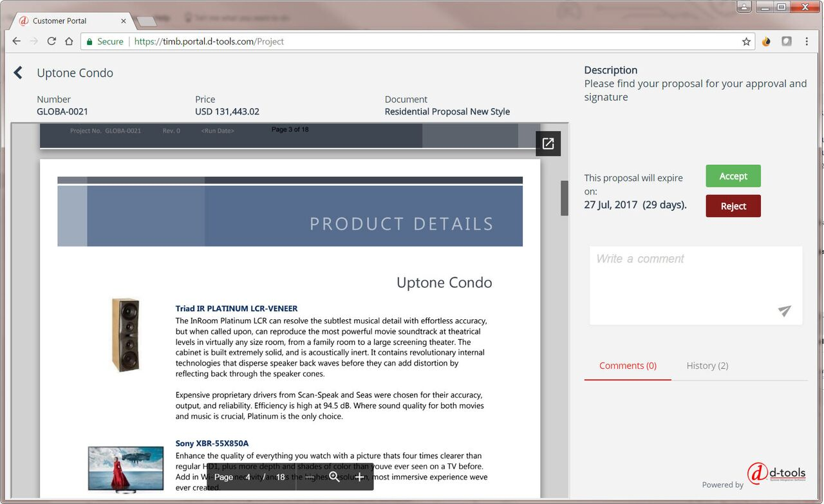Viewport: 824px width, 504px height.
Task: Click the Write a comment text box
Action: [695, 283]
